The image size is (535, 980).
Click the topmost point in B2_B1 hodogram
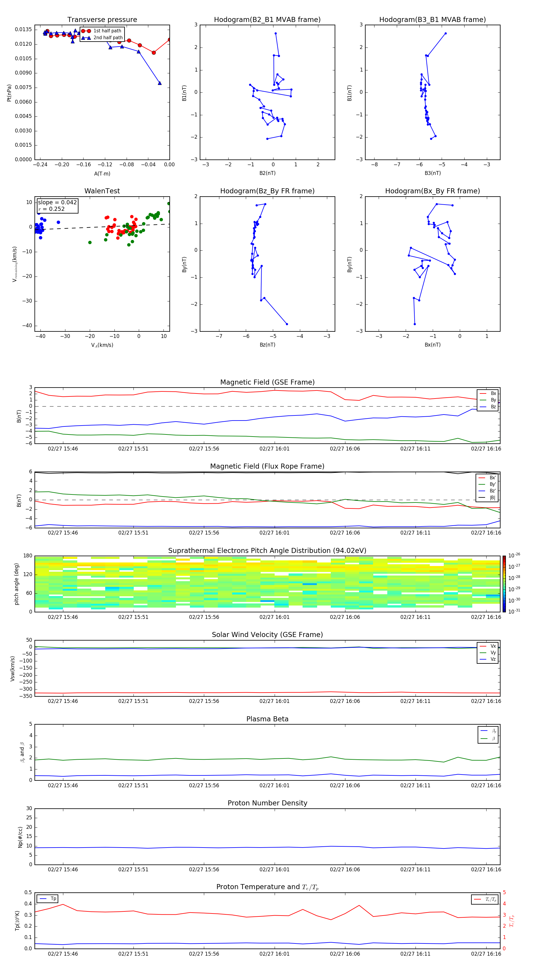pos(276,34)
